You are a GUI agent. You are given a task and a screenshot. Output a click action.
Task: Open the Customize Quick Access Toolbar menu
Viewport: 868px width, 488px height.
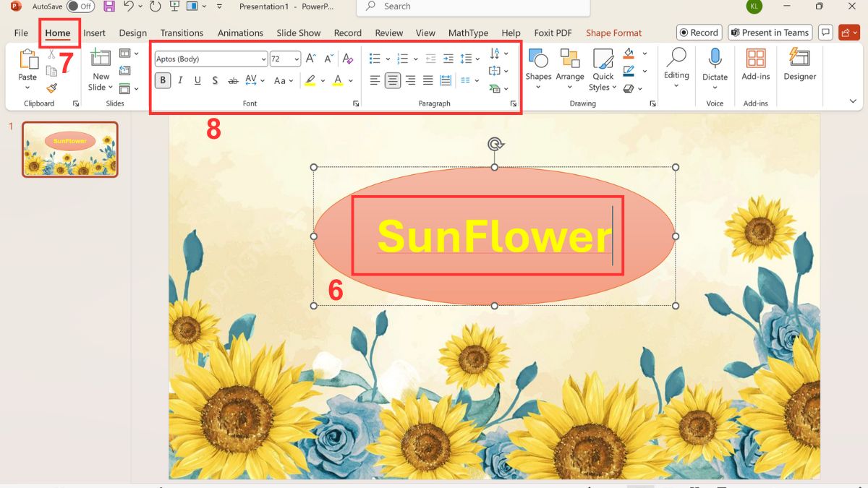218,7
